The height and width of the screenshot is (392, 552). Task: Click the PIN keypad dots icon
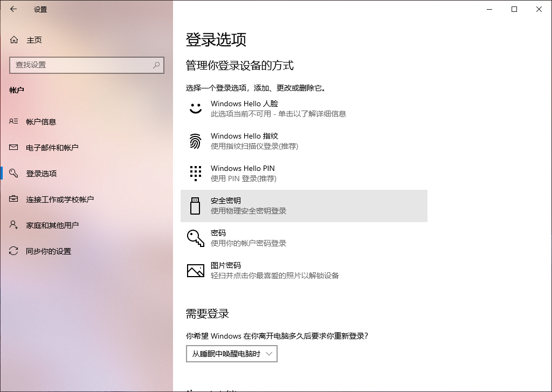pos(195,173)
